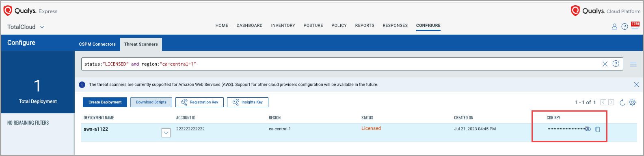Click the Create Deployment button
The height and width of the screenshot is (156, 644).
click(x=105, y=102)
